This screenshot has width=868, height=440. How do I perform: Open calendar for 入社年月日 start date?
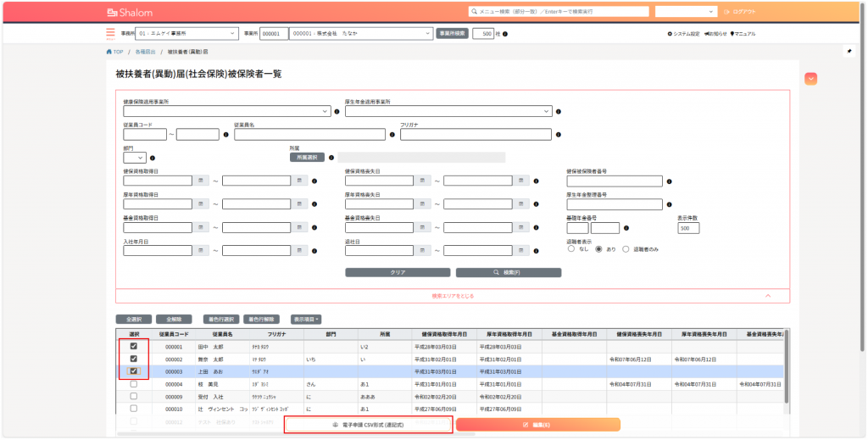[x=201, y=251]
